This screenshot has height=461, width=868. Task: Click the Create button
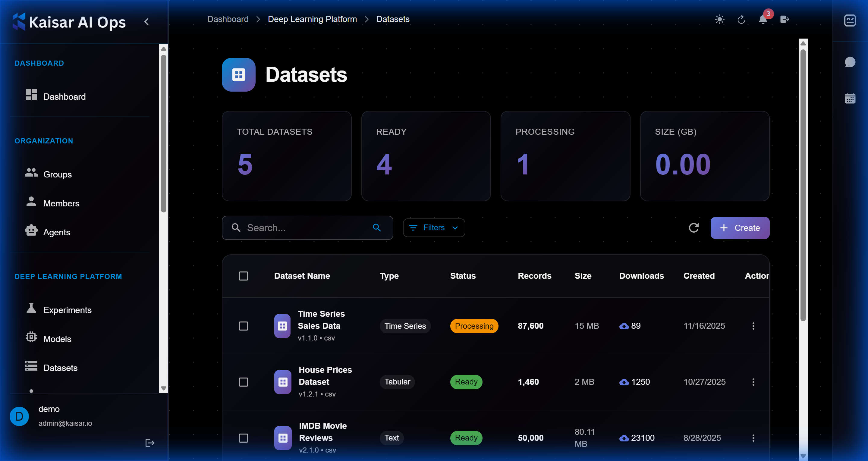coord(740,228)
